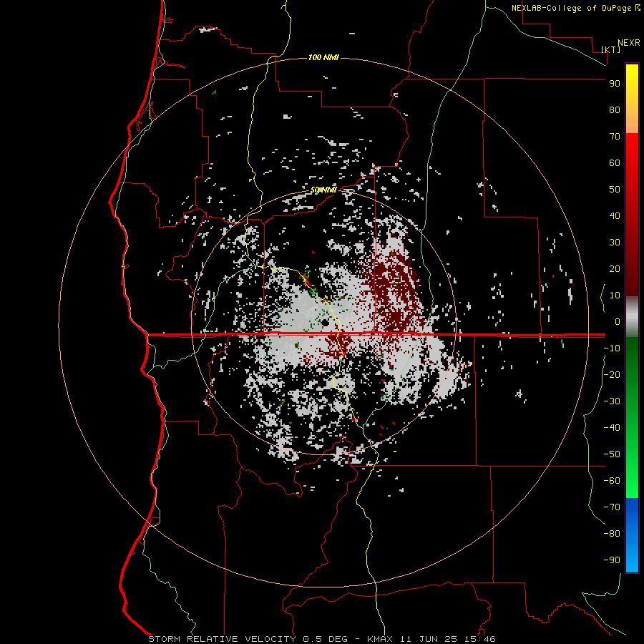The image size is (644, 644).
Task: Click the -50 value on velocity scale
Action: [612, 454]
